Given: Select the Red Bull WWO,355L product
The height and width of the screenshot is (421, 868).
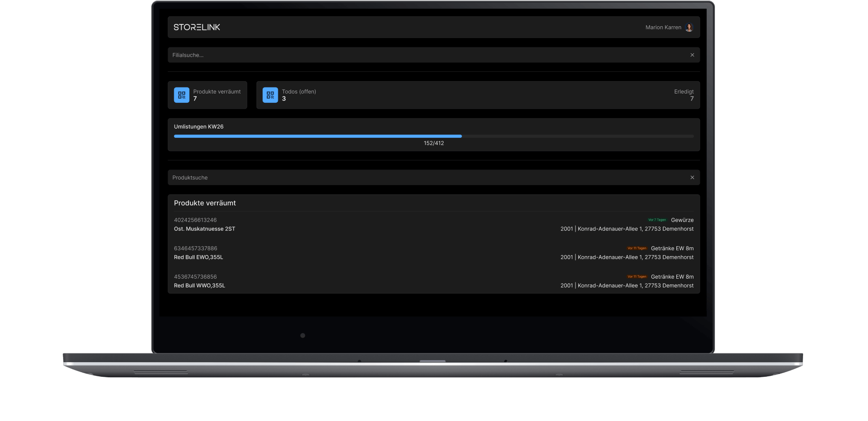Looking at the screenshot, I should point(199,286).
